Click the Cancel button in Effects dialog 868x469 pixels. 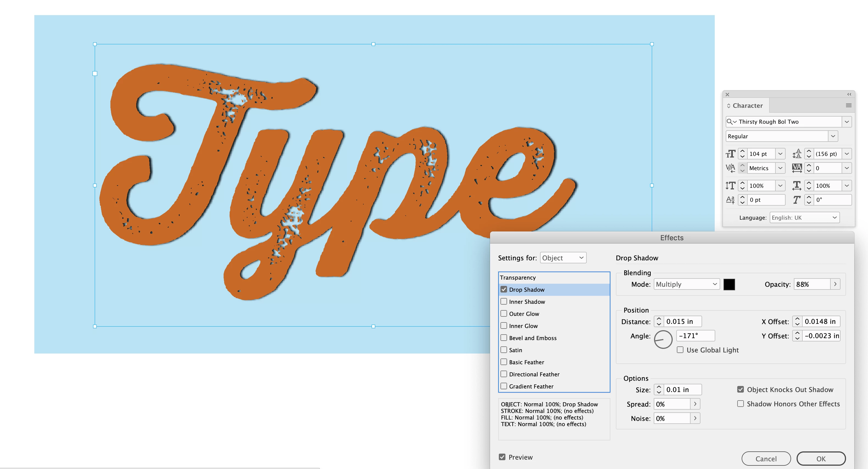click(766, 459)
